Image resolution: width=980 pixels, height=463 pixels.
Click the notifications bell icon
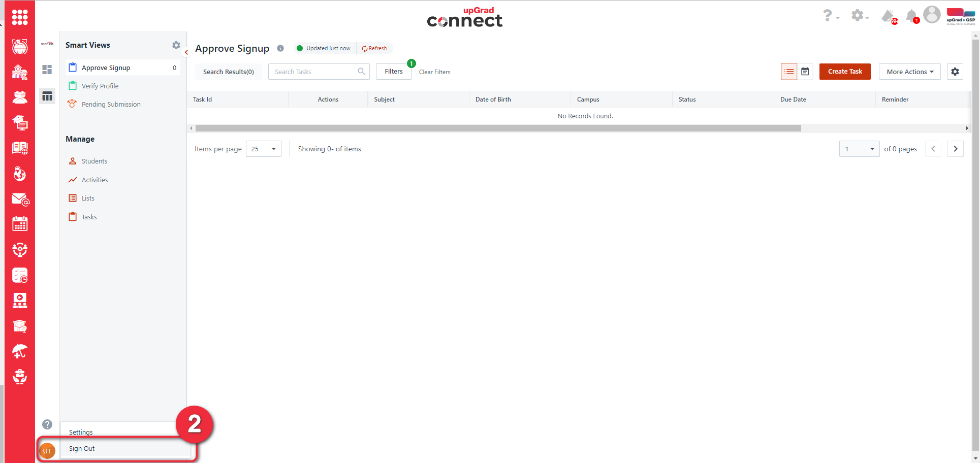[x=911, y=16]
